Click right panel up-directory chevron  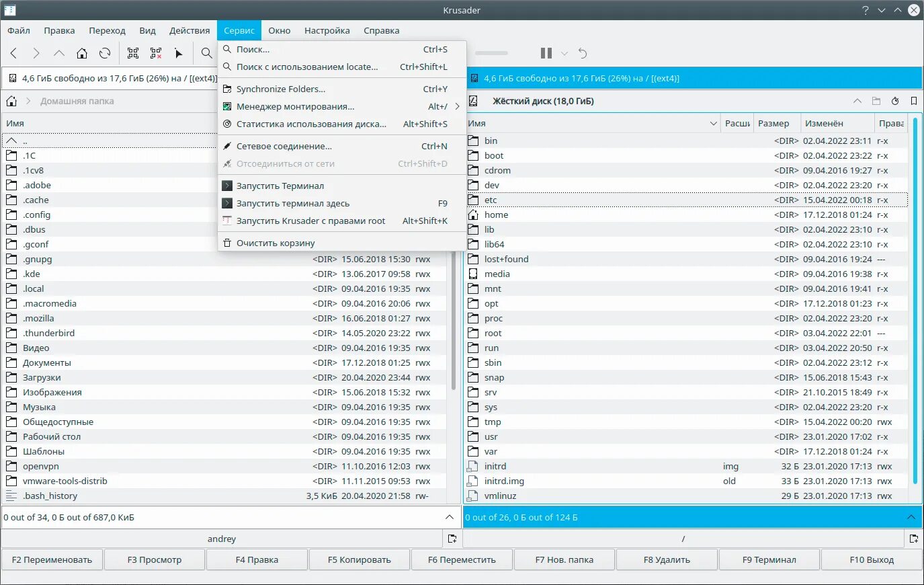(857, 101)
